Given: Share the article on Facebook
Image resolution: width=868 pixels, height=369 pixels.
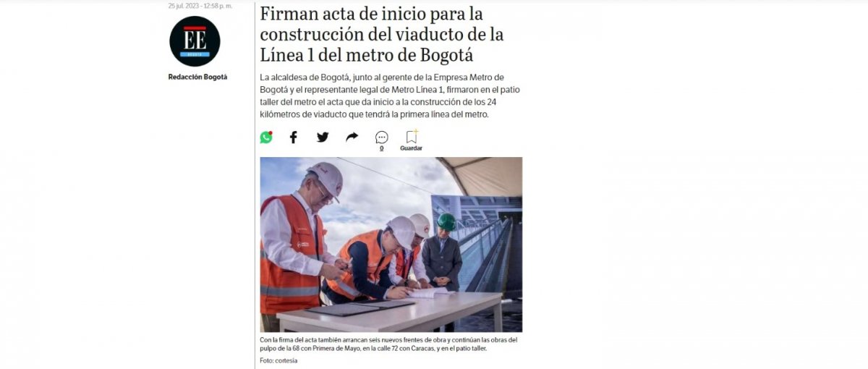Looking at the screenshot, I should [294, 137].
